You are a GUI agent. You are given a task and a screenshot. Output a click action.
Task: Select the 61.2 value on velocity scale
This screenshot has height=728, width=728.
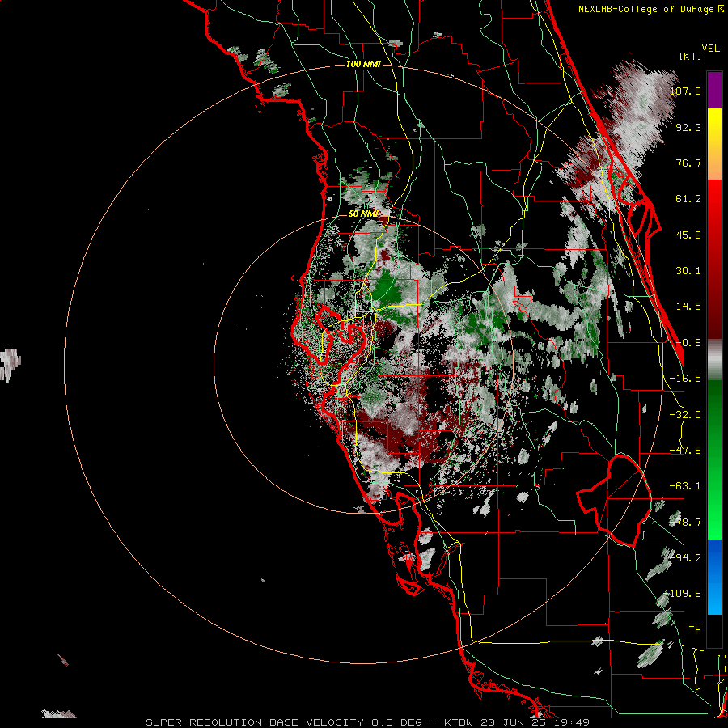click(x=688, y=199)
